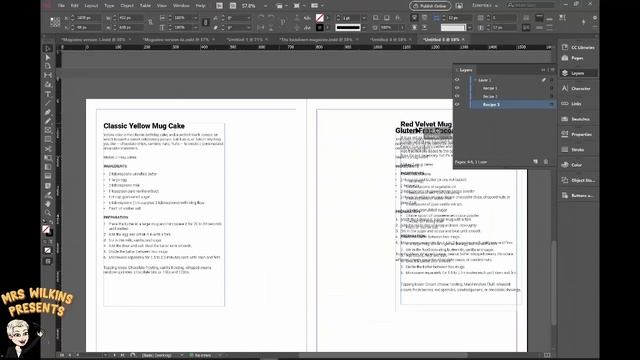The image size is (640, 360).
Task: Open the Type menu
Action: pos(109,6)
